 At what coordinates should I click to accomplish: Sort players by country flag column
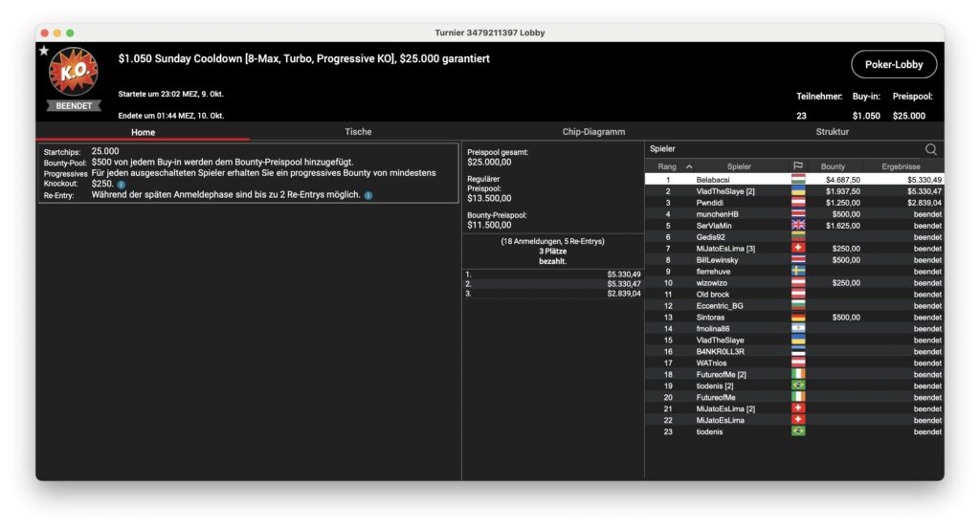tap(798, 166)
